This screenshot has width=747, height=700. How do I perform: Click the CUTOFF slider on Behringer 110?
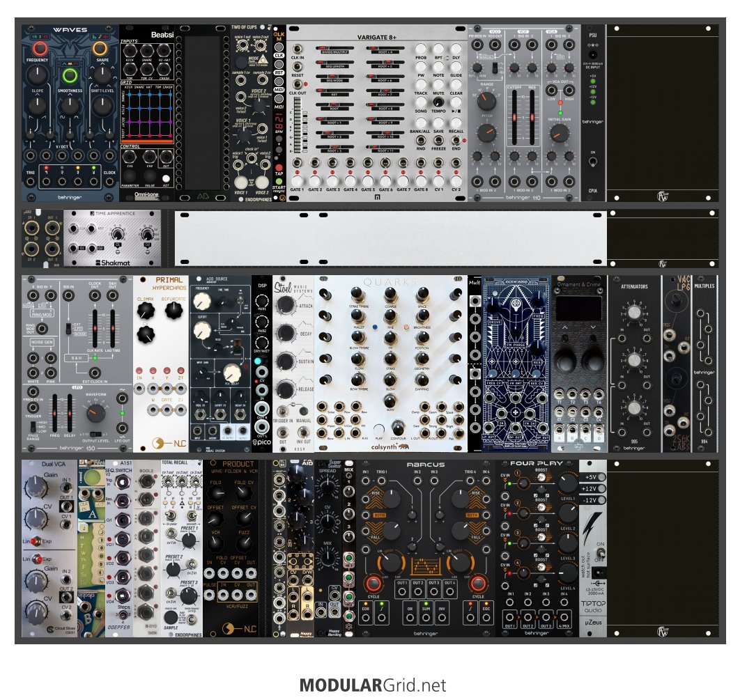(x=514, y=117)
